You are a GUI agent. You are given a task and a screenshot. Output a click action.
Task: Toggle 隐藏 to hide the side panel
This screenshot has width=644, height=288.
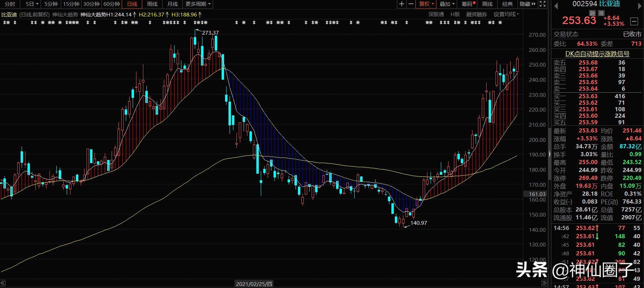pyautogui.click(x=528, y=4)
